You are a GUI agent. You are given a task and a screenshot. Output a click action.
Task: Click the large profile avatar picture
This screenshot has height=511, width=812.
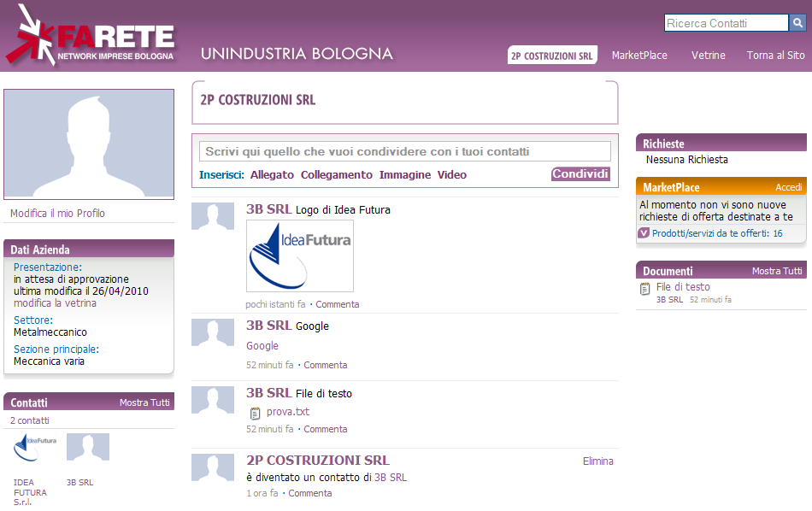89,144
